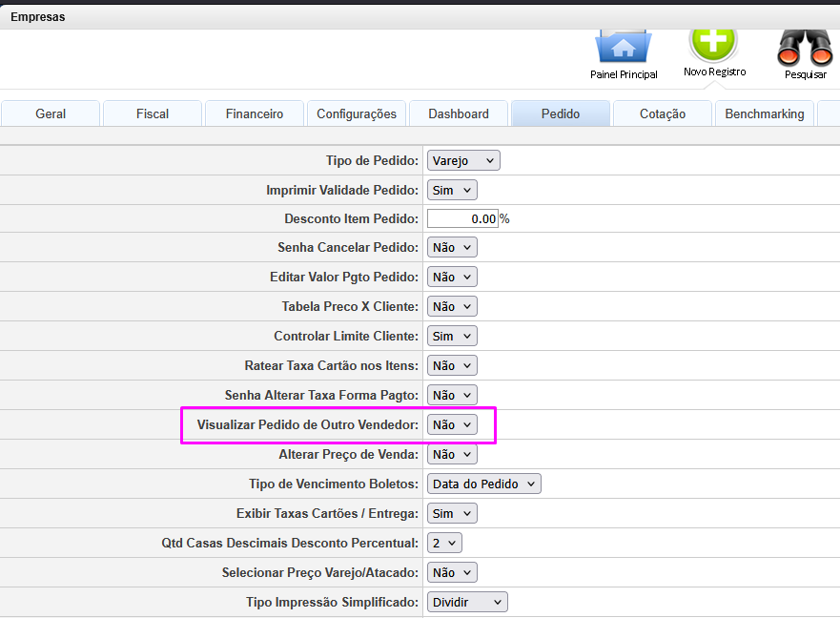Image resolution: width=840 pixels, height=618 pixels.
Task: Expand Tipo de Vencimento Boletos dropdown
Action: tap(483, 484)
